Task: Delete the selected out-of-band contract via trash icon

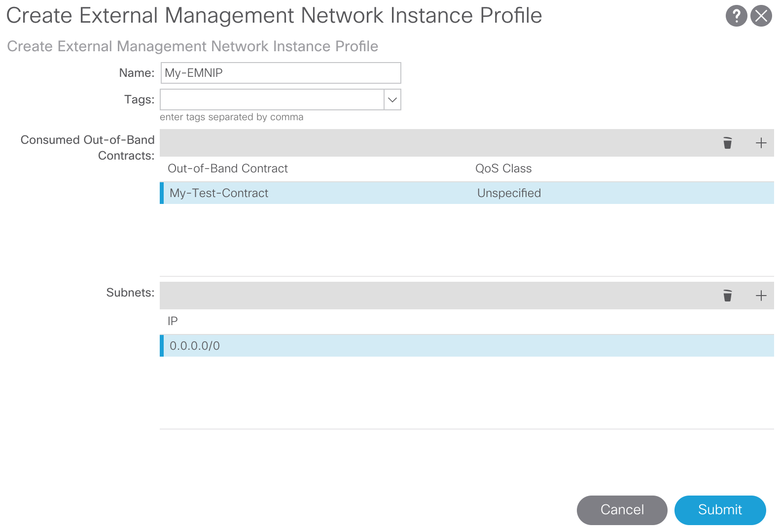Action: [727, 143]
